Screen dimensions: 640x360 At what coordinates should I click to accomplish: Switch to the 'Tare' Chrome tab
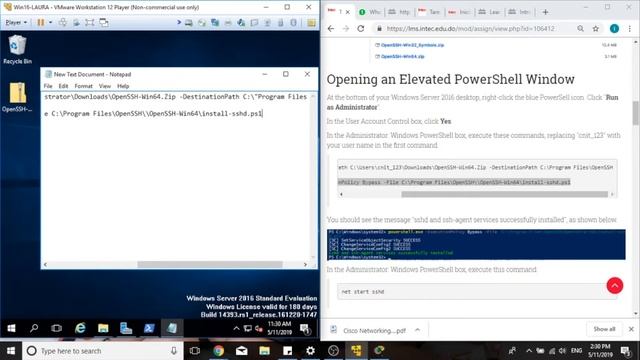pos(429,12)
